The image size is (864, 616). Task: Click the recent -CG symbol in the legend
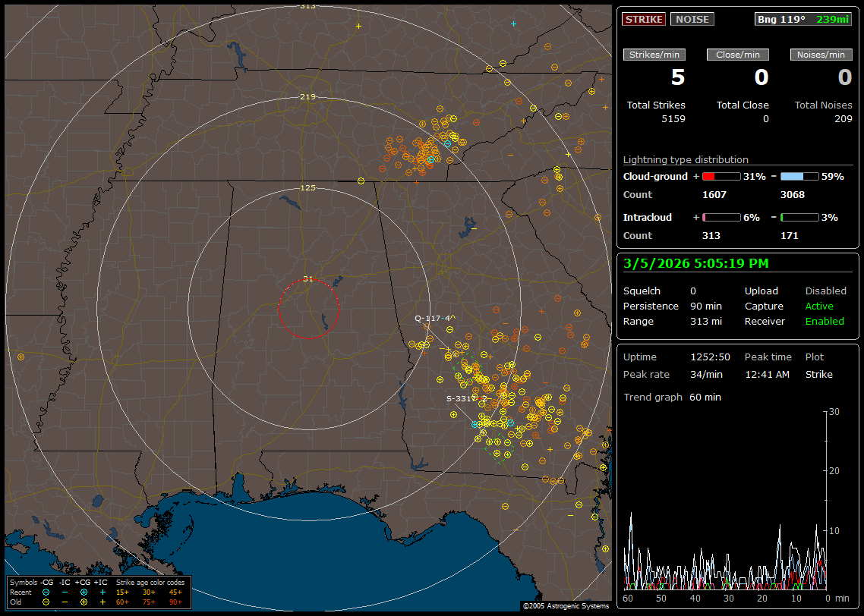point(46,592)
